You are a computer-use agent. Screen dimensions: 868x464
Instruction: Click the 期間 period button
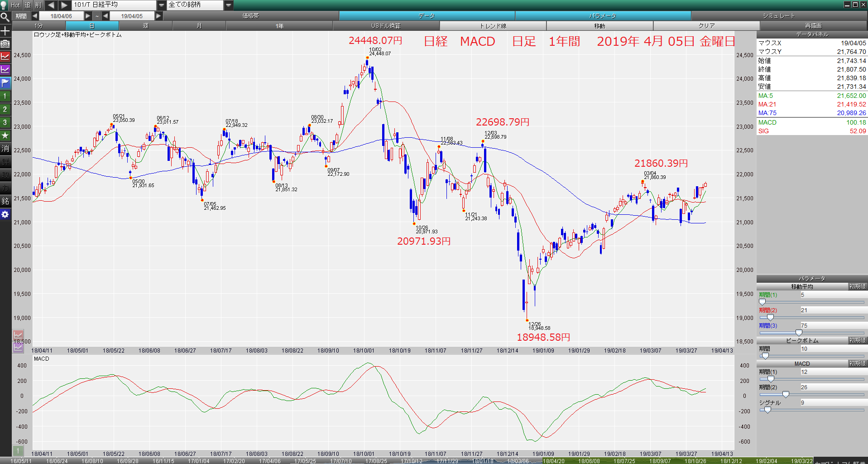[21, 16]
